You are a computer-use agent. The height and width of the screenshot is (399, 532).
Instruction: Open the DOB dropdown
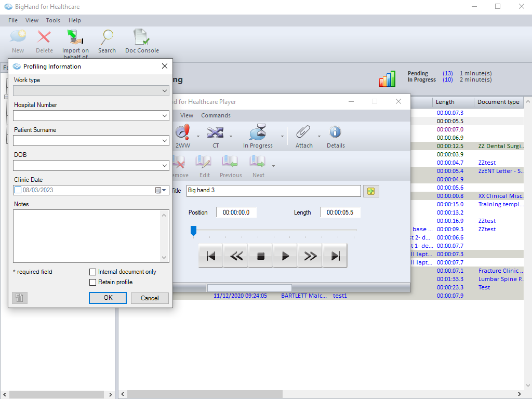(165, 166)
